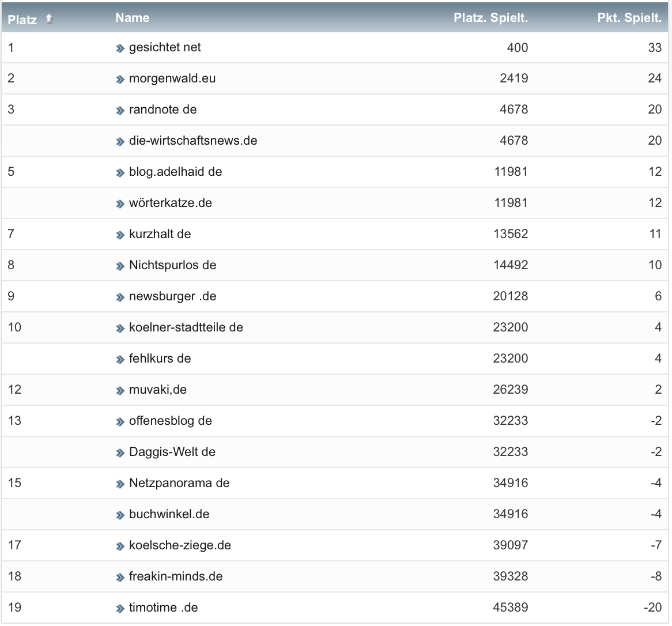Click the sort arrow next to Platz

50,18
